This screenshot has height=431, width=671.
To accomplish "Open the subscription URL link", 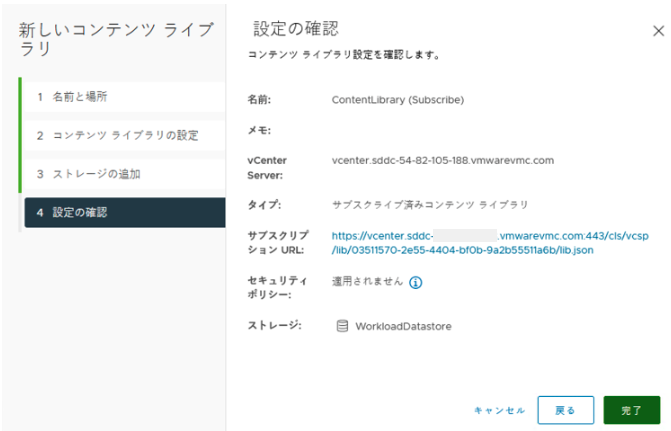I will tap(490, 243).
